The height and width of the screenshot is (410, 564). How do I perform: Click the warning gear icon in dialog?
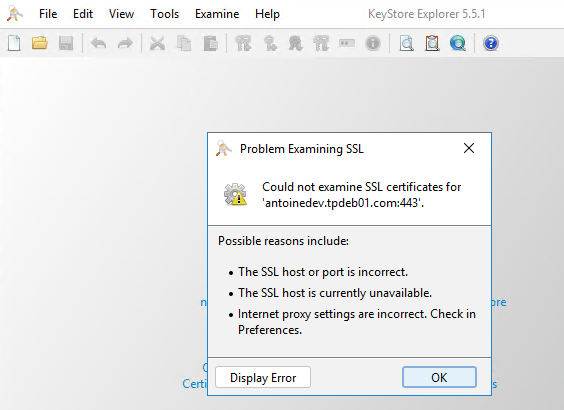pos(235,195)
